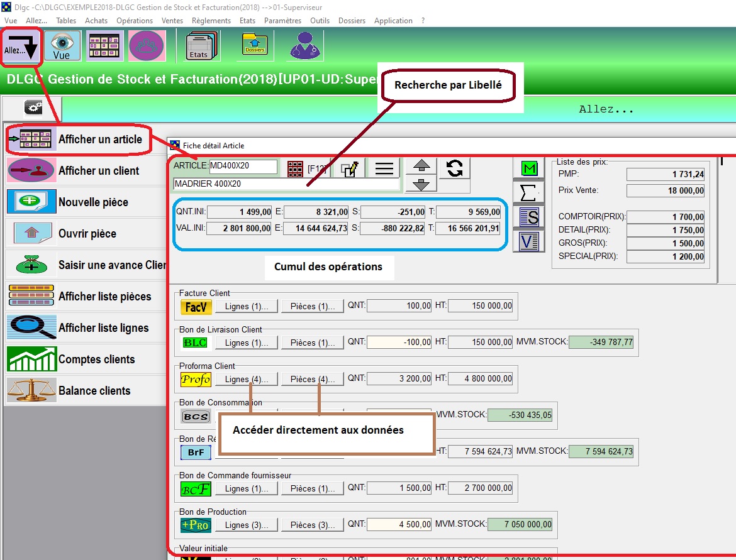Click the tables grid toolbar icon
736x560 pixels.
[x=104, y=45]
